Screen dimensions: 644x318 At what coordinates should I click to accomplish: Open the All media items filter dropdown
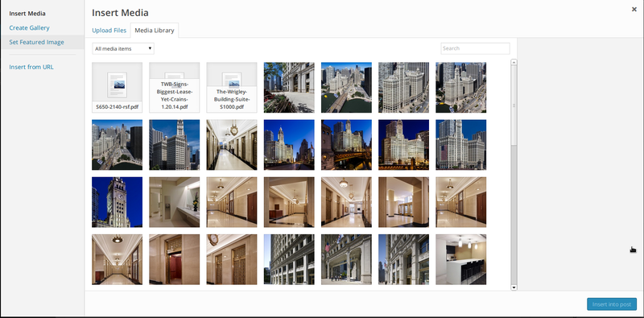click(123, 48)
